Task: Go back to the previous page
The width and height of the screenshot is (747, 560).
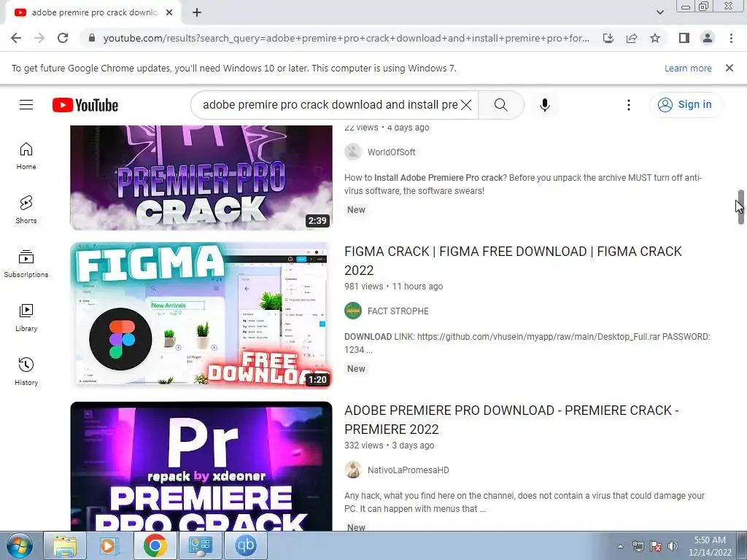Action: (16, 38)
